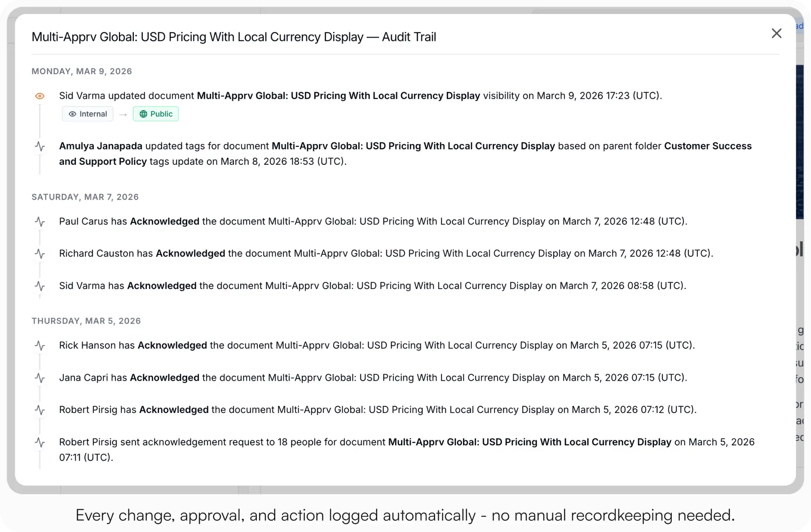Click the 'Saturday, Mar 7, 2026' date heading

85,197
